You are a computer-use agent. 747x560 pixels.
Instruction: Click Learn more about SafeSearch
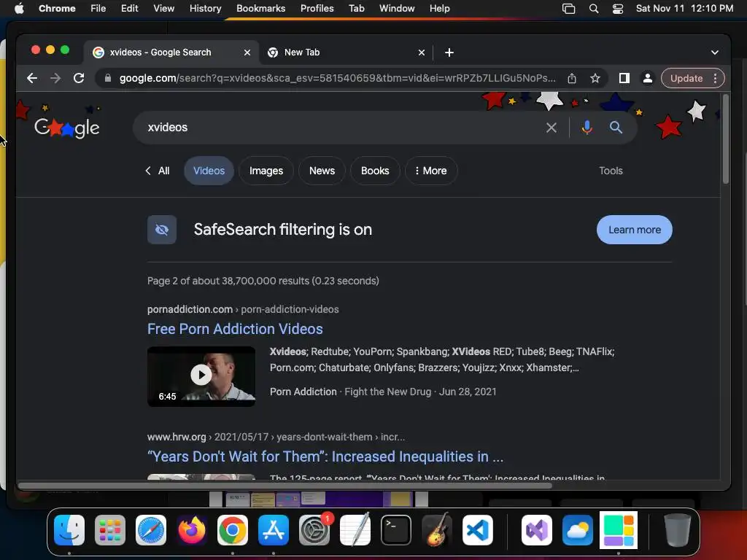coord(635,230)
